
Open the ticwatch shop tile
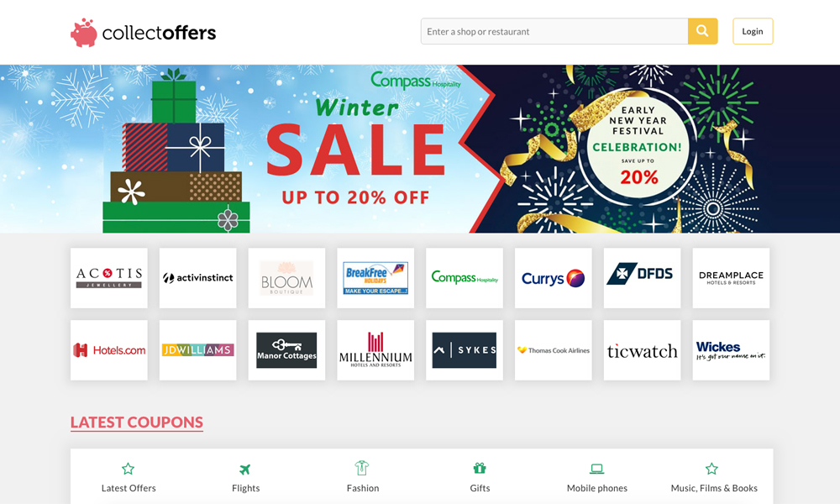(643, 350)
